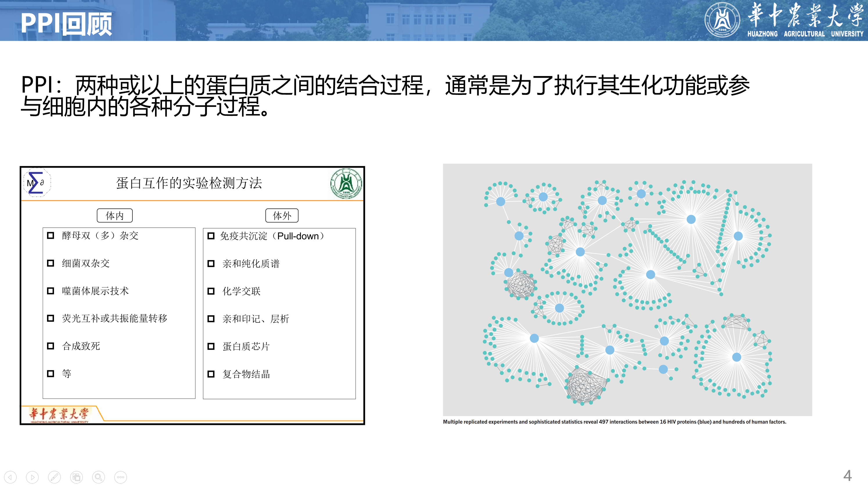Viewport: 868px width, 485px height.
Task: Click the sigma logo in embedded slide
Action: coord(37,183)
